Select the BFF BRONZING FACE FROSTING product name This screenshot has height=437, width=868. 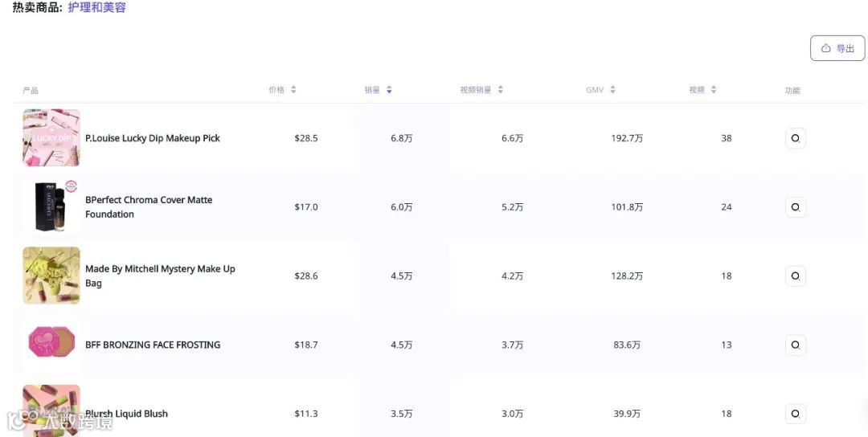(152, 345)
